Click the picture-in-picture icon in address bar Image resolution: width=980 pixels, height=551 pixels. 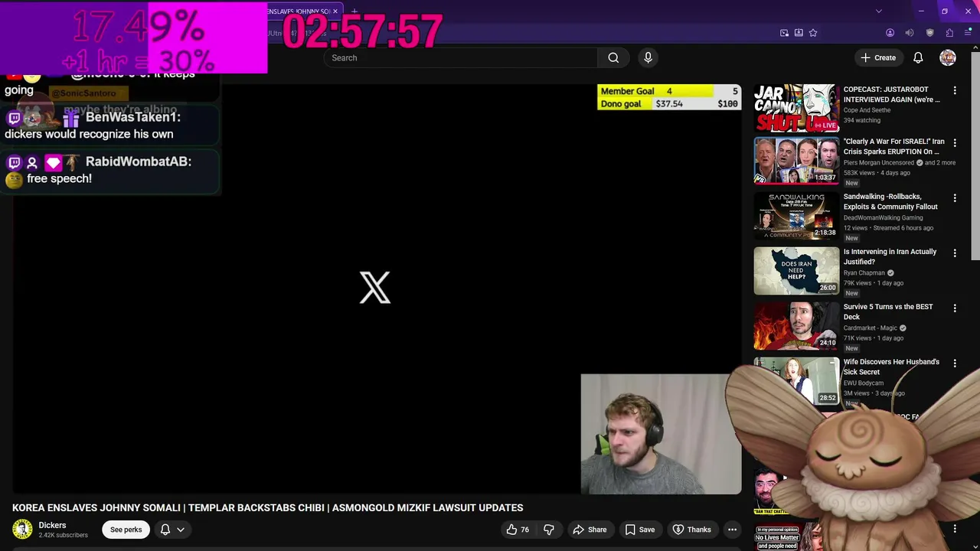coord(784,33)
